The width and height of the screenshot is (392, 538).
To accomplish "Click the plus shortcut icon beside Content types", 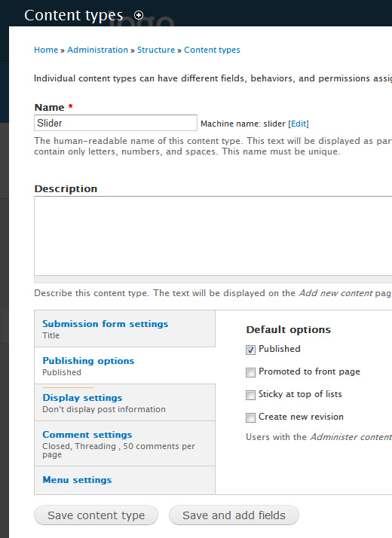I will click(x=139, y=15).
